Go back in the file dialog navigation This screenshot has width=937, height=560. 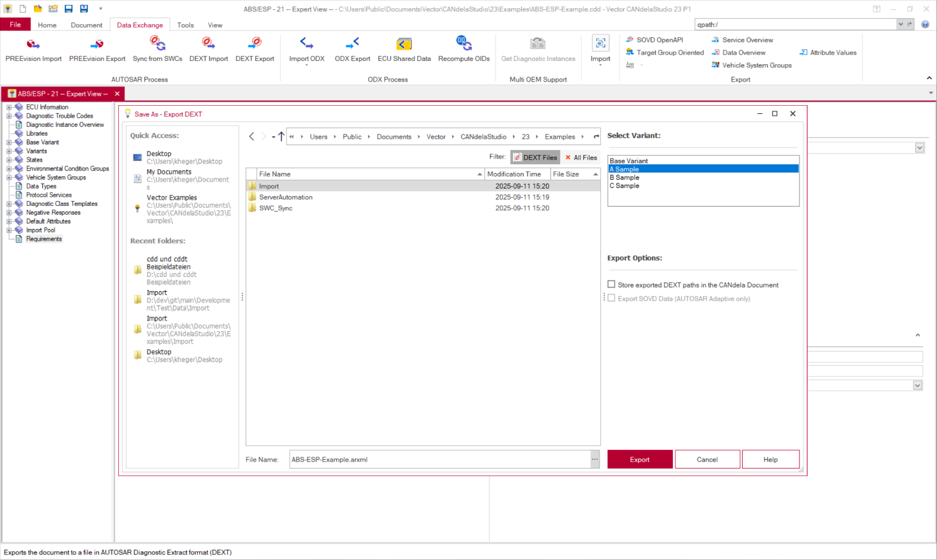252,136
